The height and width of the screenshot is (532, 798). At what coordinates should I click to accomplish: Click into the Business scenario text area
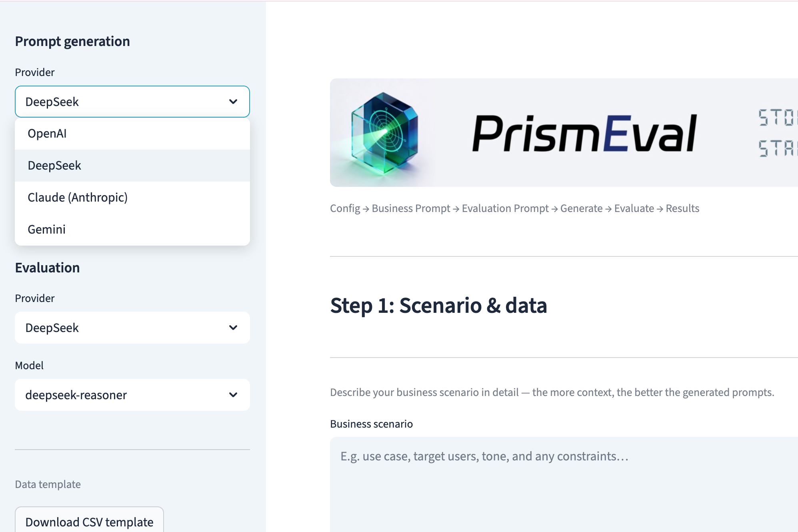(x=560, y=484)
